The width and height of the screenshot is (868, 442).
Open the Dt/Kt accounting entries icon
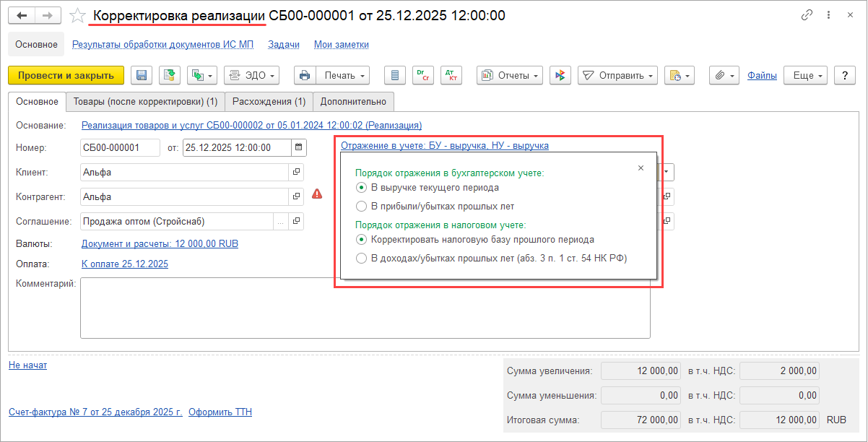451,75
